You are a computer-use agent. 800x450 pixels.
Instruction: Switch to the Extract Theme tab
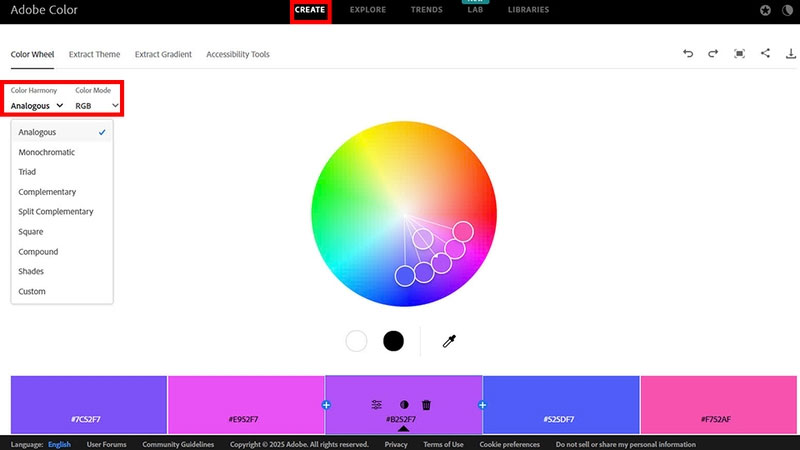94,54
